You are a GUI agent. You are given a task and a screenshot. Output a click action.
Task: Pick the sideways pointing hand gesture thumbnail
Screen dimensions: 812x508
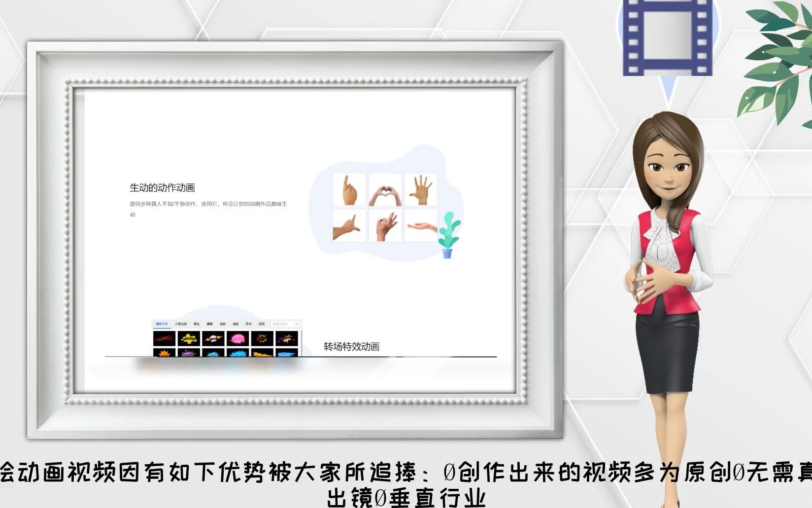pos(349,225)
